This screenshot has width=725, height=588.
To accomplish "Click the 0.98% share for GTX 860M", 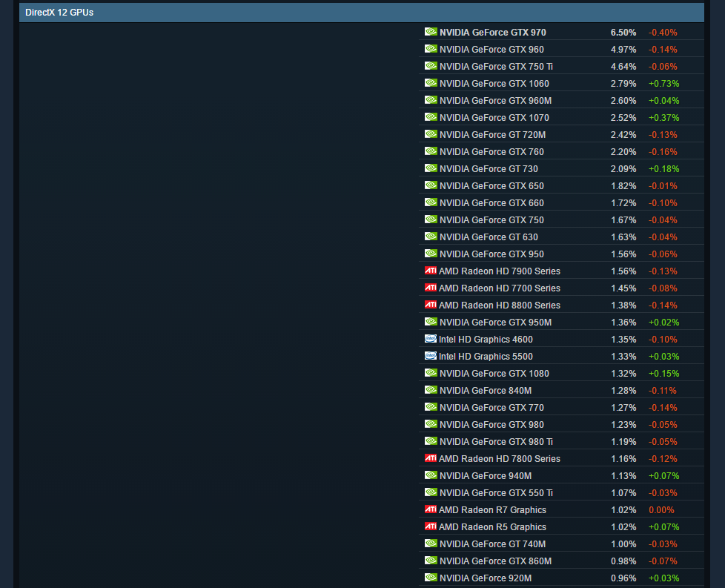I will coord(623,561).
